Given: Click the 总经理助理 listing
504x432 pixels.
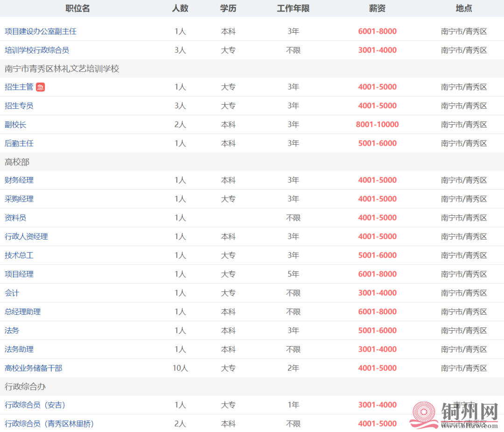Looking at the screenshot, I should click(x=22, y=312).
